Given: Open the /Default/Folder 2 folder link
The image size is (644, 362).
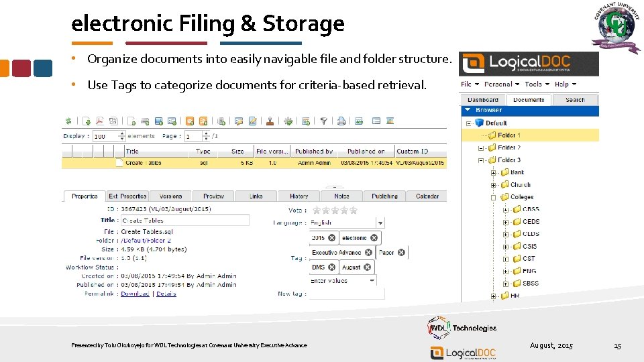Looking at the screenshot, I should pos(146,241).
